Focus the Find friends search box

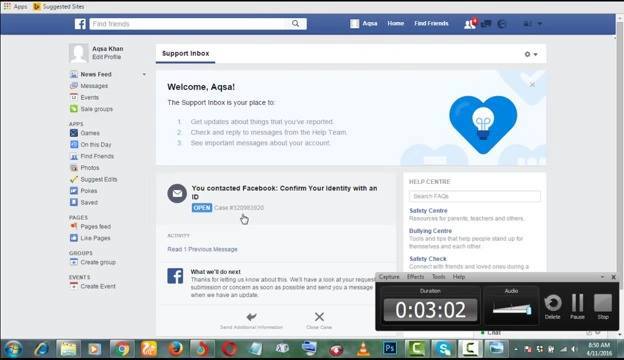click(190, 24)
